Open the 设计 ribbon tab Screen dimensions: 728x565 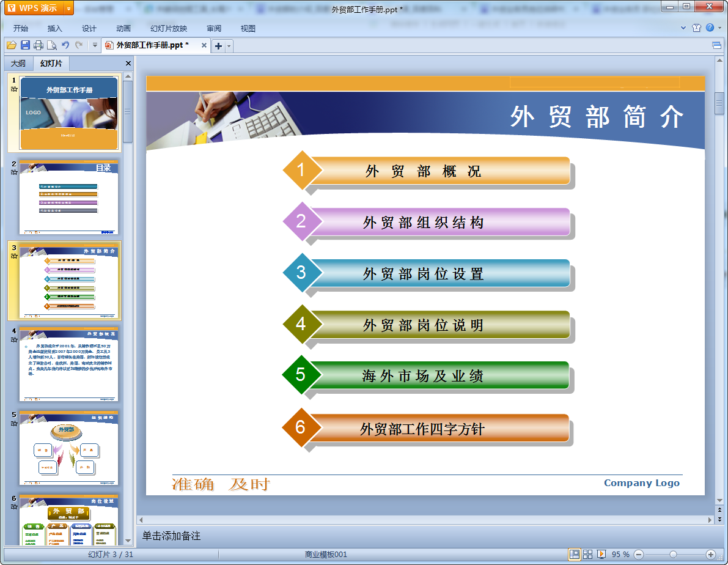click(x=89, y=28)
